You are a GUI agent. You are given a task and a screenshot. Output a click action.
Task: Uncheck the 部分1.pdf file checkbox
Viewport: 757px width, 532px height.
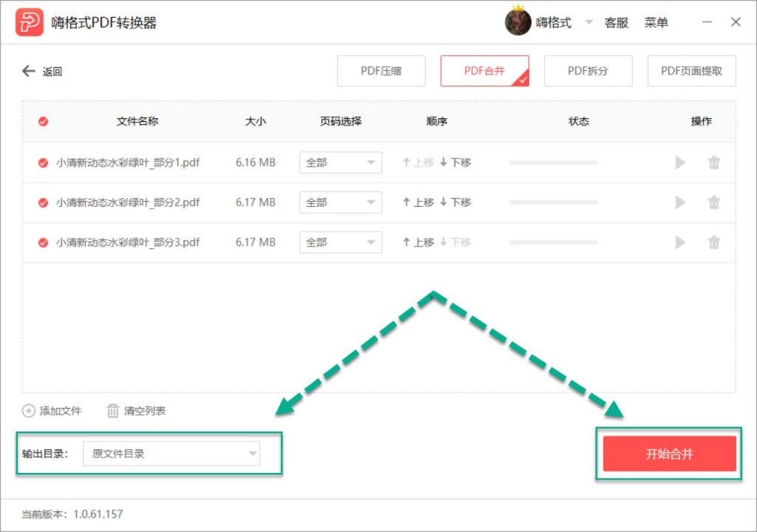click(43, 163)
